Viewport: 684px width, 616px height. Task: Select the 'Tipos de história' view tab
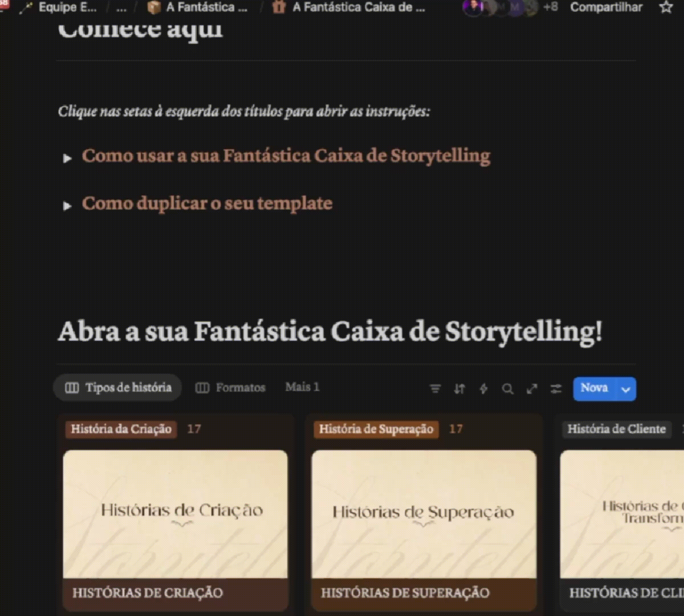[x=118, y=388]
